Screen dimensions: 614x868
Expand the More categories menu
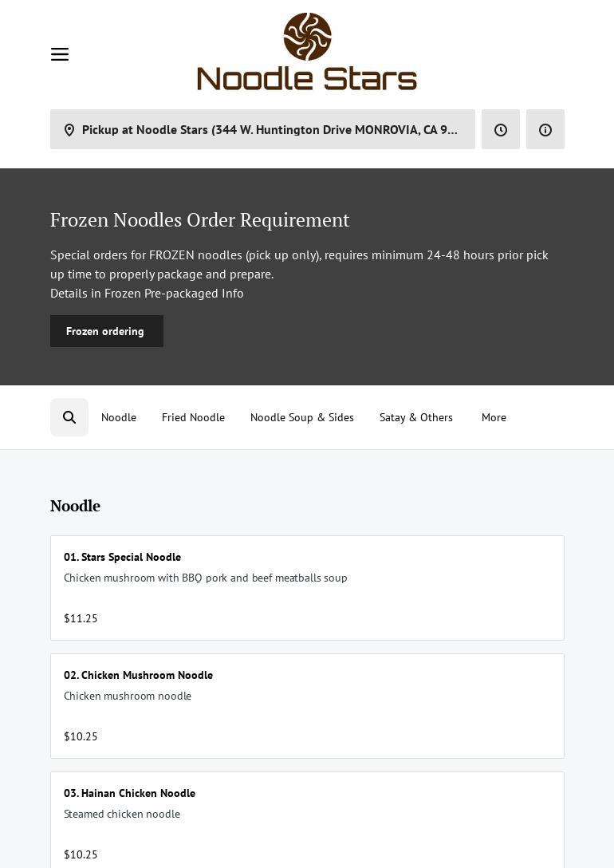pos(494,417)
